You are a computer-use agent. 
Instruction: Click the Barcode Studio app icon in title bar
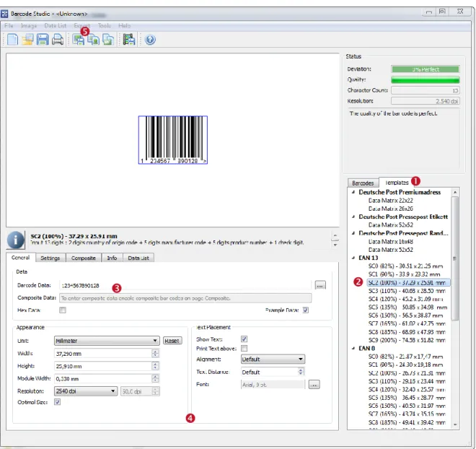(4, 14)
